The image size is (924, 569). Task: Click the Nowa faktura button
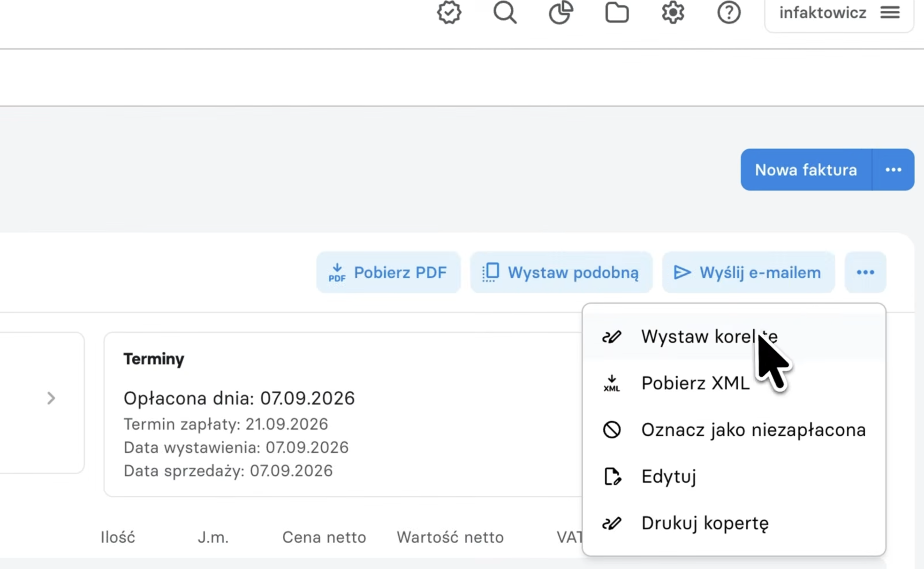click(806, 170)
